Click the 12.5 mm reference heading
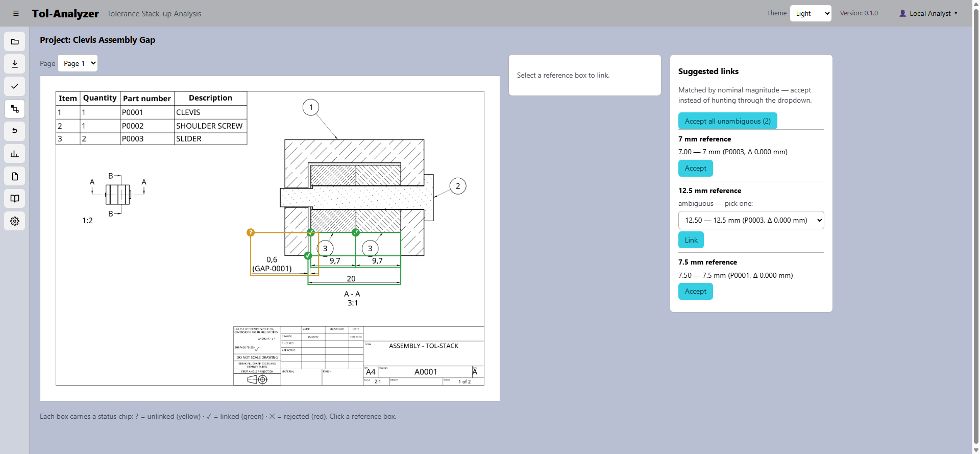 (x=709, y=190)
